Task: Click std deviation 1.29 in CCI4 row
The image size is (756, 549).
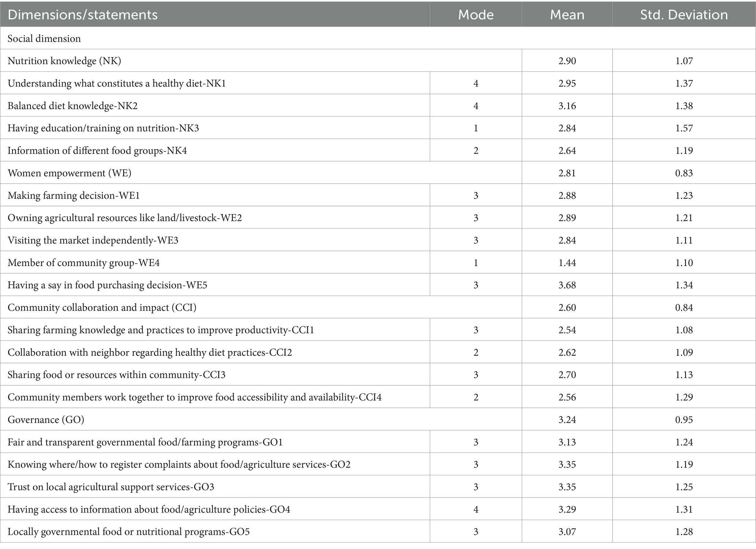Action: (684, 397)
